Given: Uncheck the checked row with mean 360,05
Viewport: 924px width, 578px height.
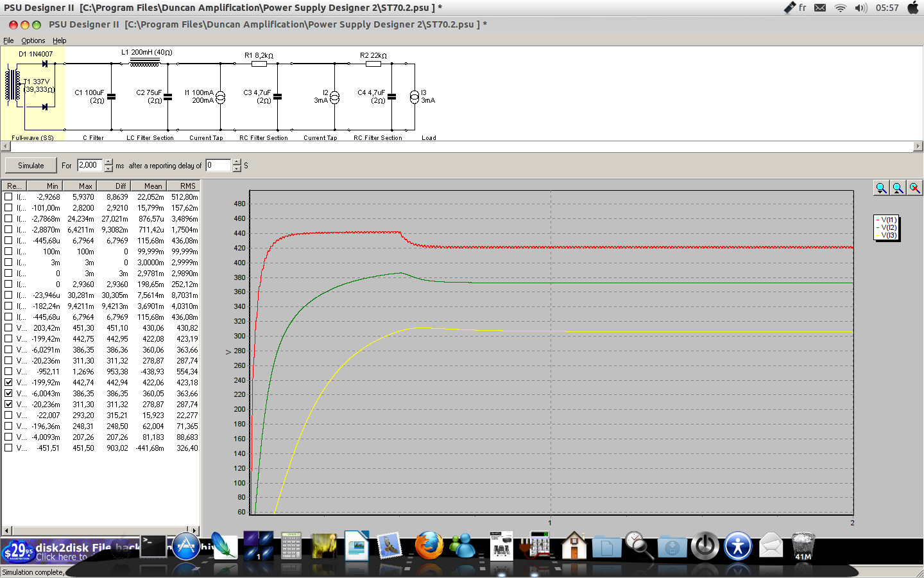Looking at the screenshot, I should click(x=8, y=393).
